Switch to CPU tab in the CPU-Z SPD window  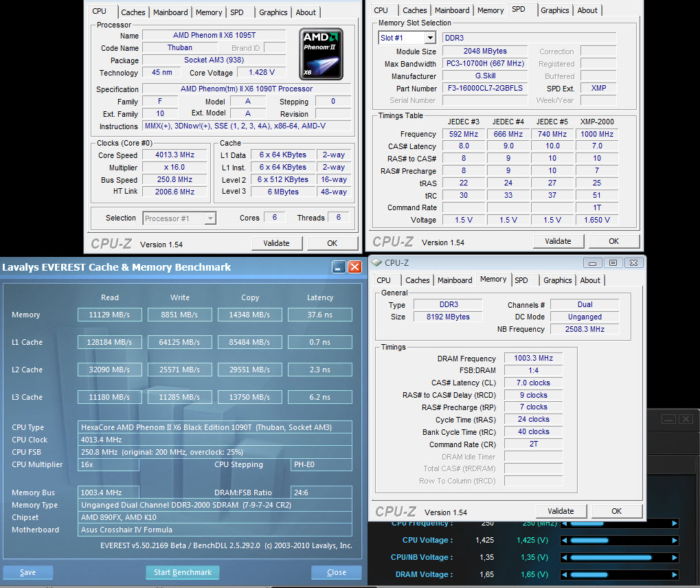point(381,10)
